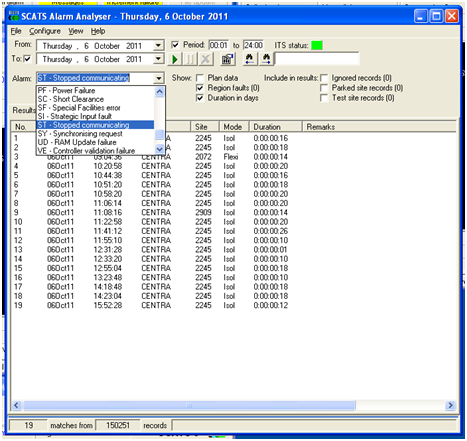Click the grey X cancel icon
467x441 pixels.
pos(206,59)
